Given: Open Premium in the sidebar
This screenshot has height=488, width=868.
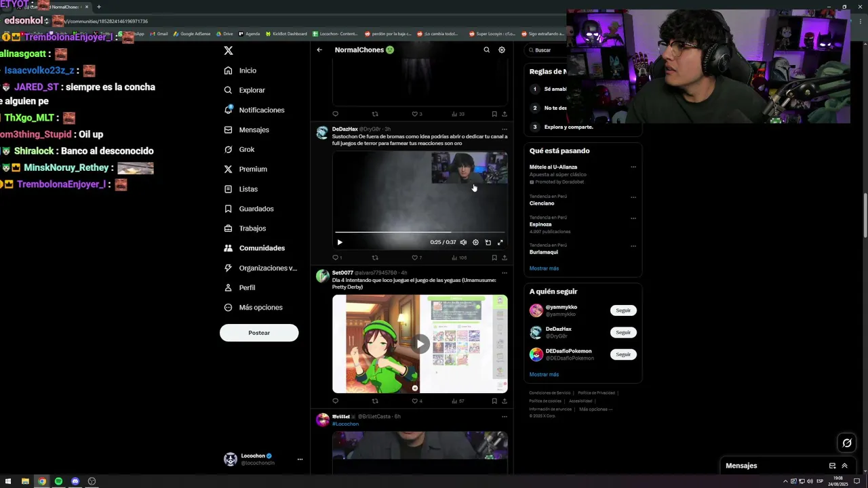Looking at the screenshot, I should tap(245, 169).
